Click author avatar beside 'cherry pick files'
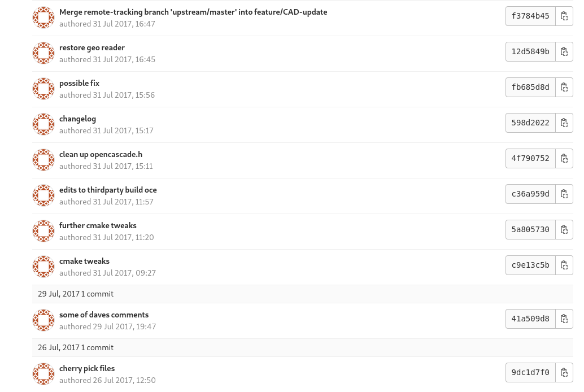 pos(43,374)
